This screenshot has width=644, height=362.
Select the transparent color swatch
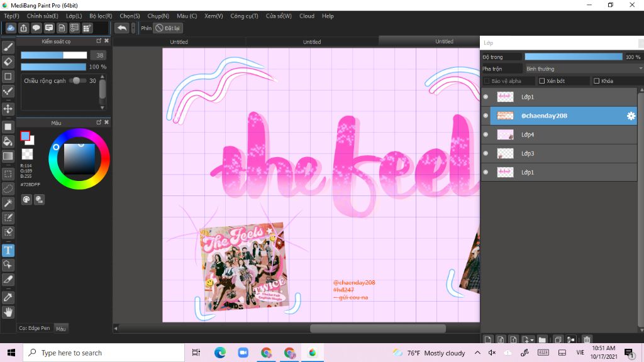click(x=27, y=154)
